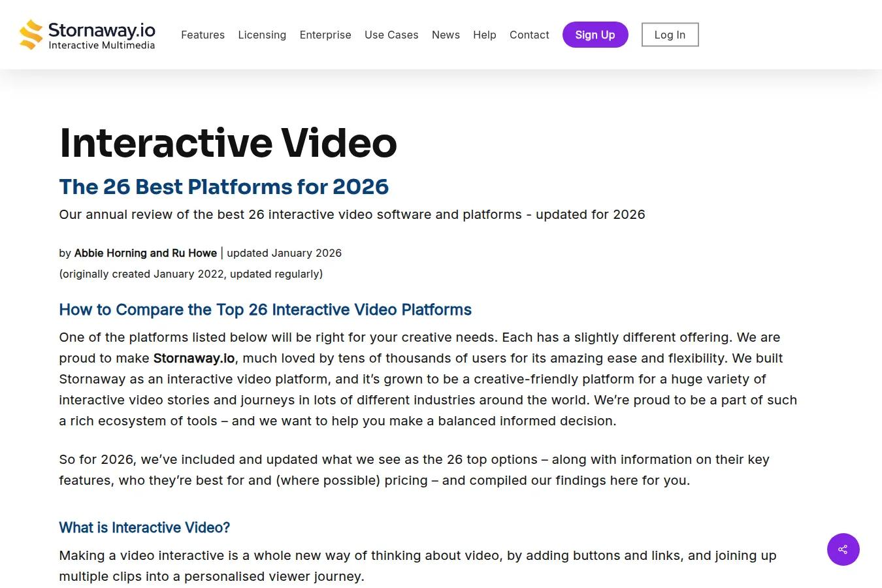Click the Interactive Multimedia tagline under logo

[102, 45]
